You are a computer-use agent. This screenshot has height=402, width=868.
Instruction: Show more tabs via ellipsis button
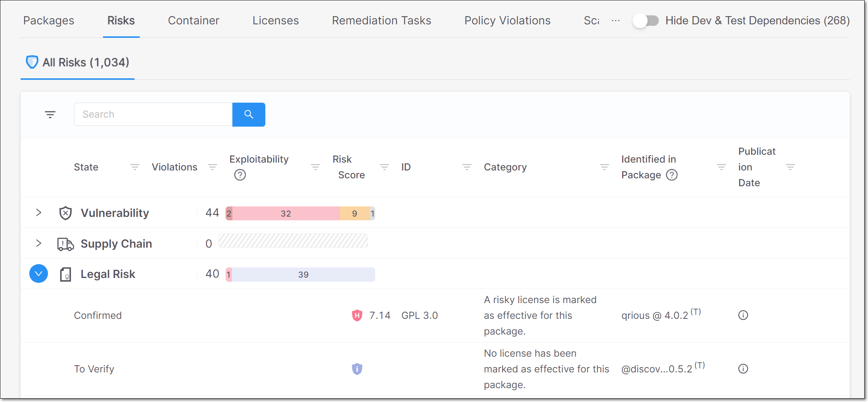tap(616, 21)
